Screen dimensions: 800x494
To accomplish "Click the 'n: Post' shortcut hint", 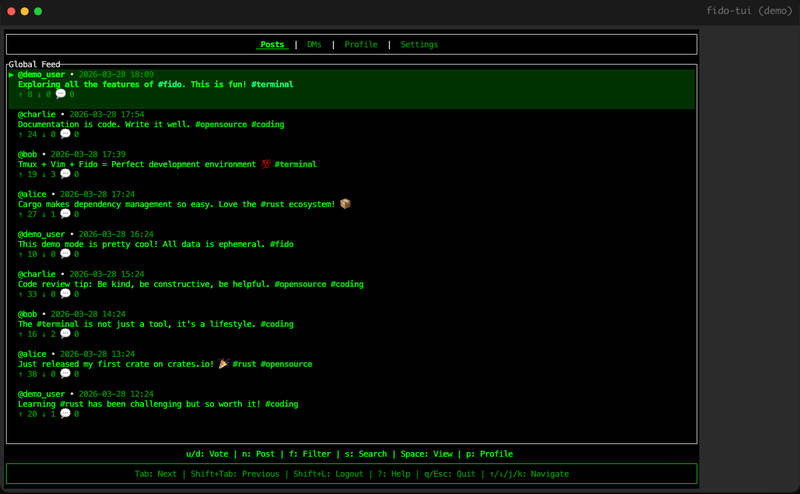I will (x=258, y=454).
